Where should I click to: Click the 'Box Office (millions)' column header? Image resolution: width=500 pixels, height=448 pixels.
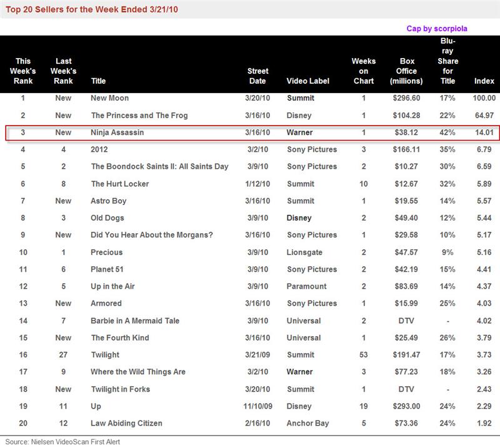coord(406,71)
